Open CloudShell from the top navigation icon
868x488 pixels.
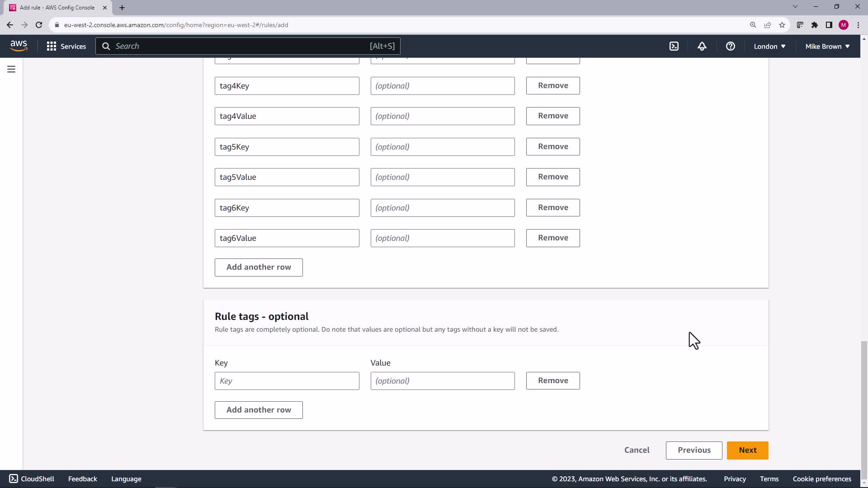click(674, 46)
